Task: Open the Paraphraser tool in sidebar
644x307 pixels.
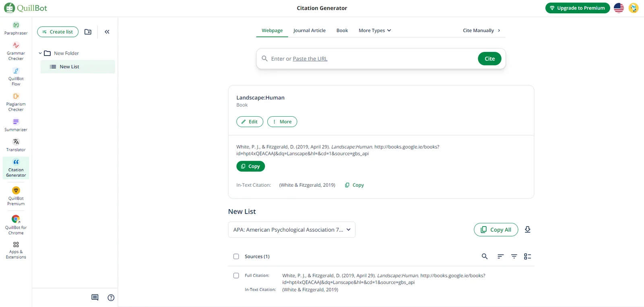Action: (16, 28)
